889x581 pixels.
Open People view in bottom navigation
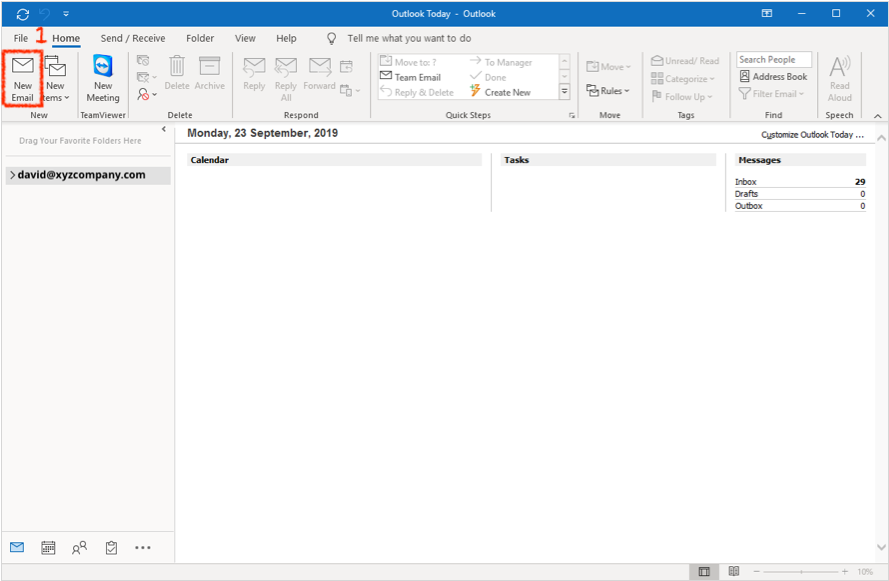79,547
